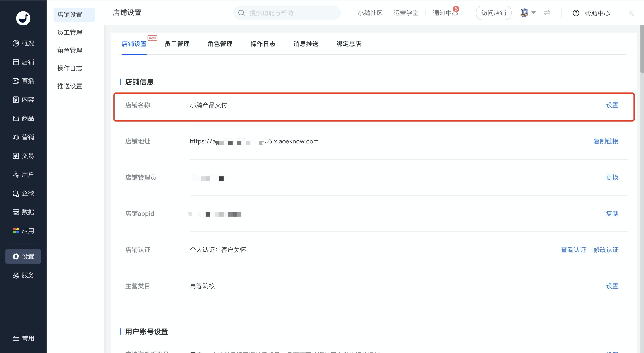644x353 pixels.
Task: Open the 交易 transactions section
Action: [23, 156]
